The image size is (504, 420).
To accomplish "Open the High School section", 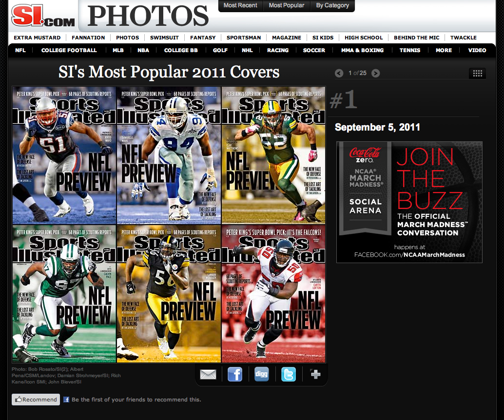I will click(364, 38).
